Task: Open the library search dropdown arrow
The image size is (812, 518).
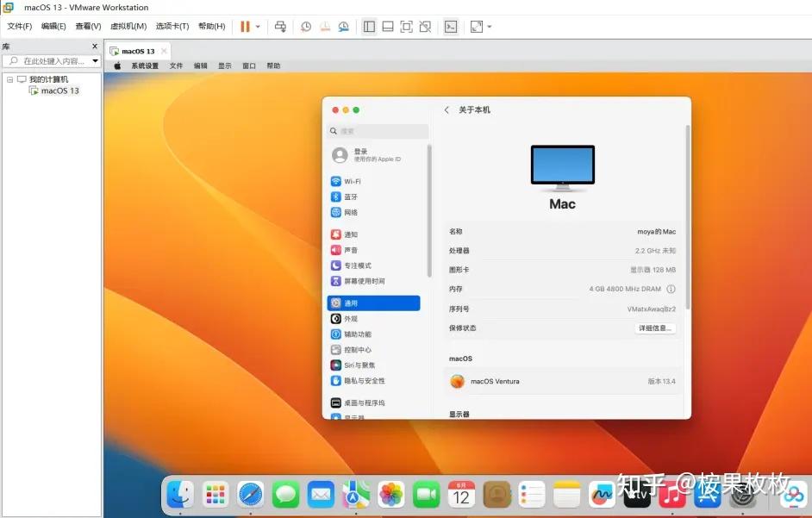Action: (x=96, y=60)
